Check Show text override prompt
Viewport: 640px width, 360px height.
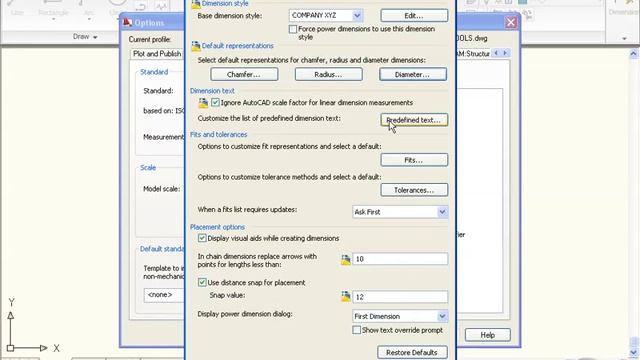[x=356, y=330]
